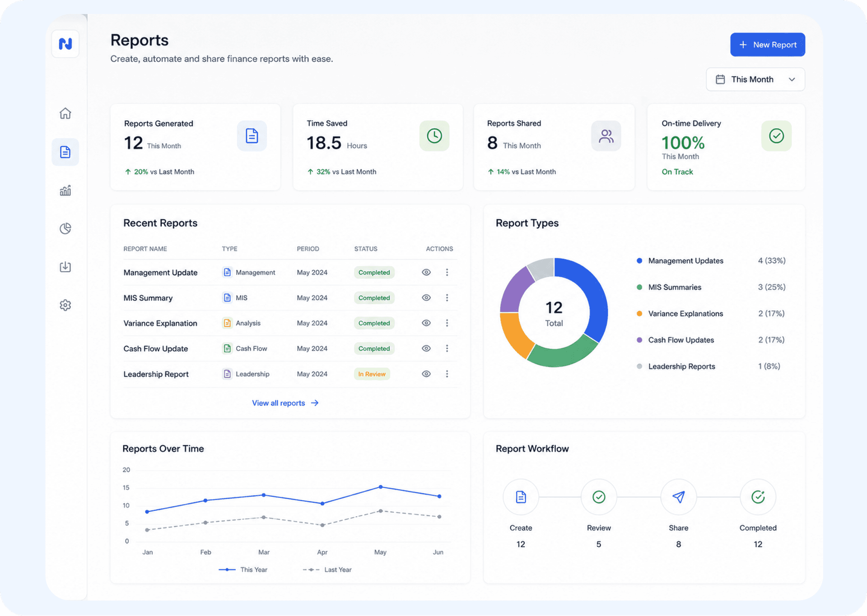Click the Analysis type file icon

point(227,323)
